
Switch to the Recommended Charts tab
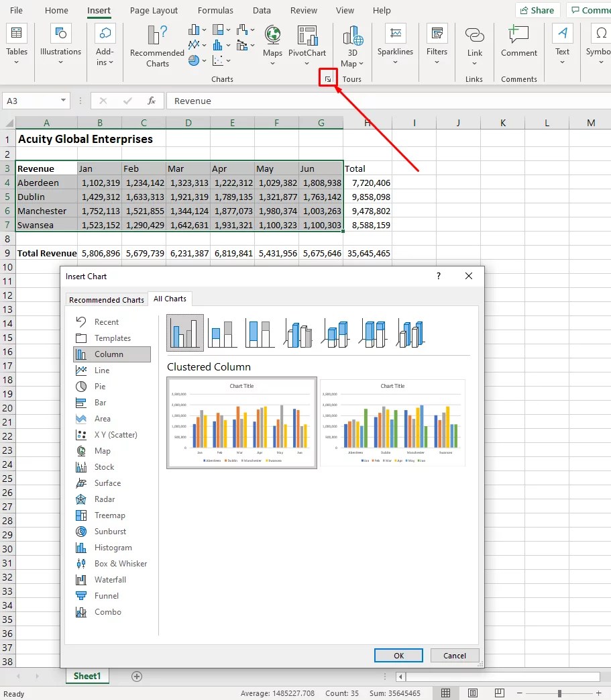pyautogui.click(x=106, y=299)
